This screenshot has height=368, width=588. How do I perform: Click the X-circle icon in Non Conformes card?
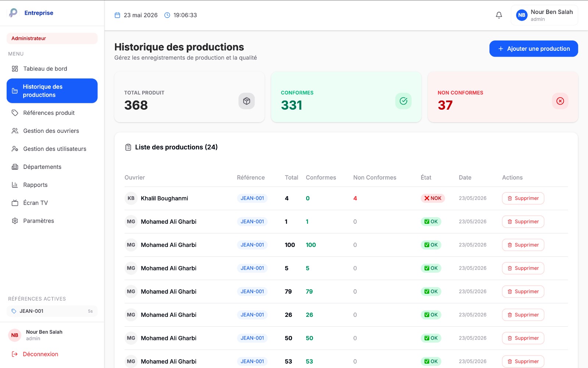(x=560, y=101)
